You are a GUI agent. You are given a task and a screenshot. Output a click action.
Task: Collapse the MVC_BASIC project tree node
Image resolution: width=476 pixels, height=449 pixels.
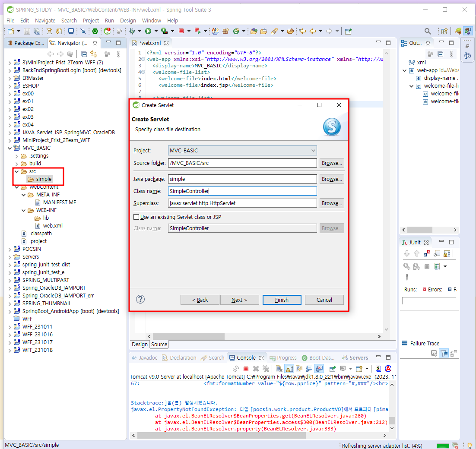click(10, 148)
